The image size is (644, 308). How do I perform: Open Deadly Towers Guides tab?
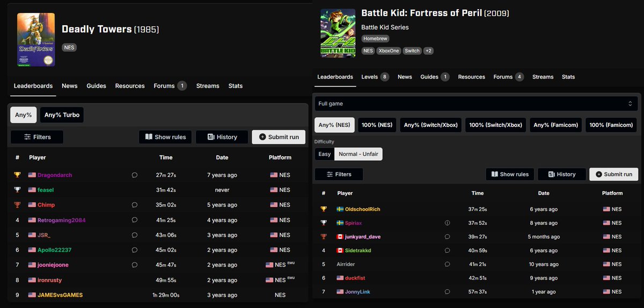pos(96,85)
